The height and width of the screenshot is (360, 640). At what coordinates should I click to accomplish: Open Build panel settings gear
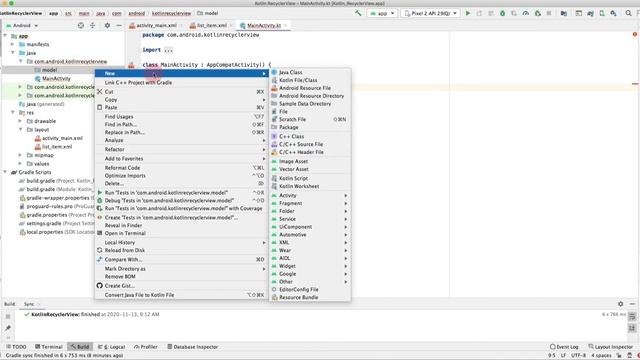coord(620,304)
